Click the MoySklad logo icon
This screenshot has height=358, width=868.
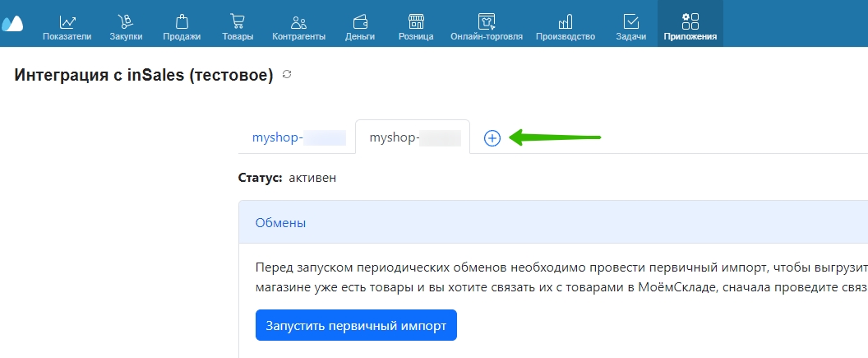point(12,24)
